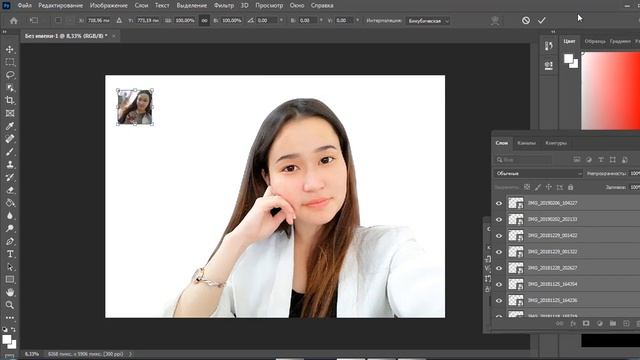The height and width of the screenshot is (360, 640).
Task: Add a layer style with the fx icon
Action: tap(573, 323)
